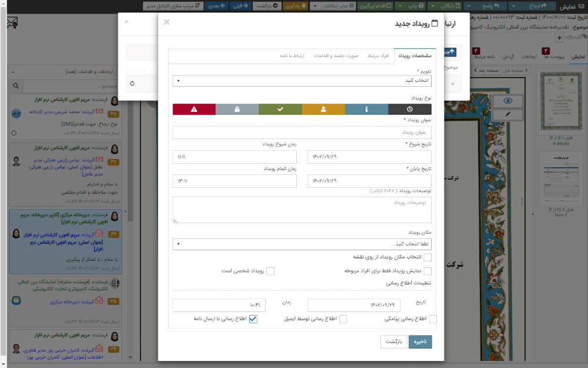Click the بازگشت button in the dialog
This screenshot has height=368, width=588.
(x=393, y=342)
